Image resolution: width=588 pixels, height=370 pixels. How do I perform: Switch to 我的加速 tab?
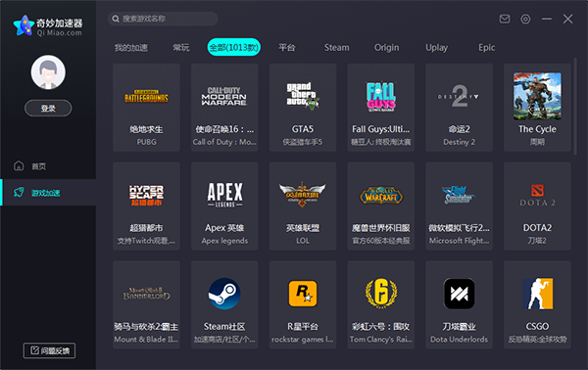click(131, 48)
